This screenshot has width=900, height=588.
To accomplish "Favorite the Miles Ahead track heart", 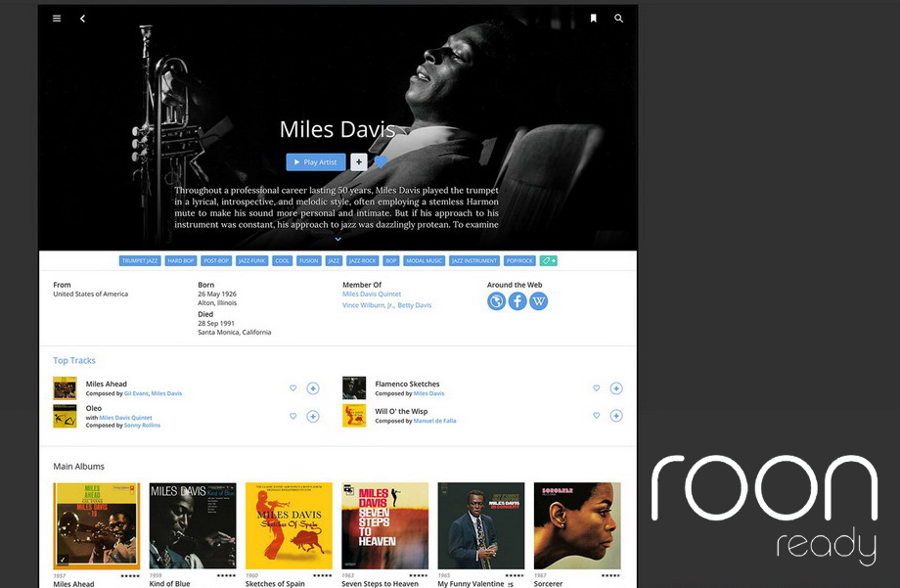I will point(292,388).
